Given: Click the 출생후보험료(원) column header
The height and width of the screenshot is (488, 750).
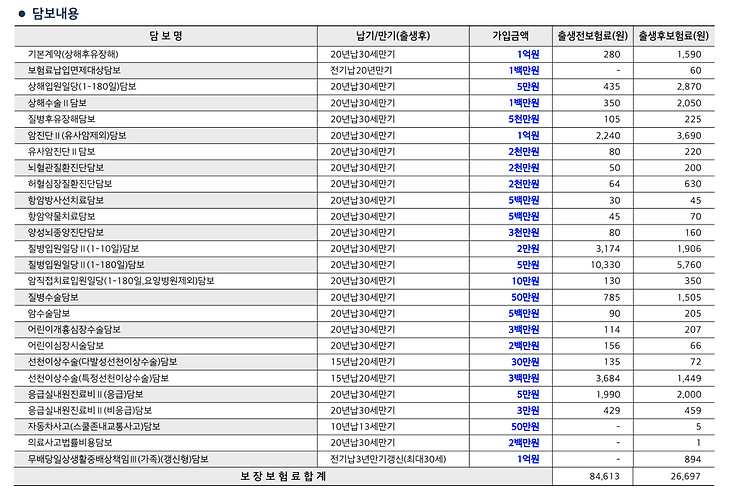Looking at the screenshot, I should (x=673, y=36).
